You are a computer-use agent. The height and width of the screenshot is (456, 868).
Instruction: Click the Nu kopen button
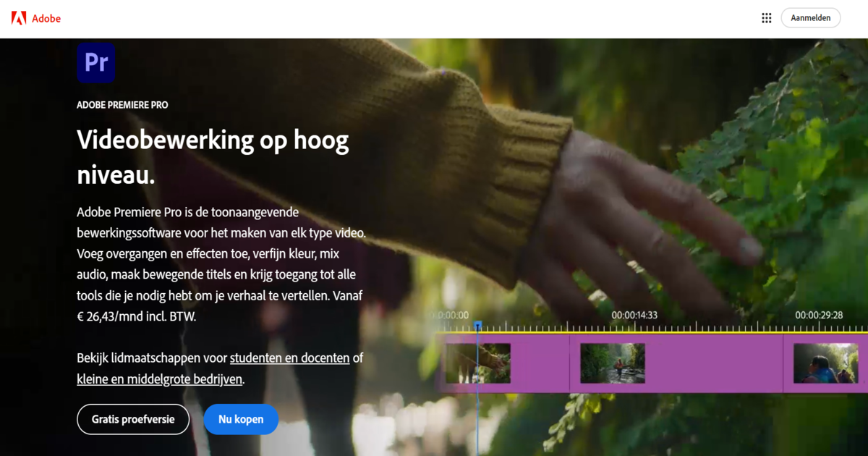(x=241, y=419)
